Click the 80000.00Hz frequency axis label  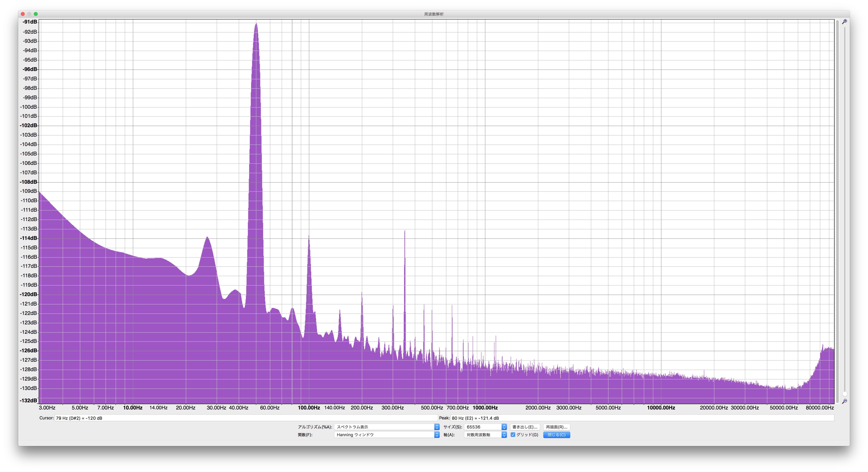click(x=819, y=408)
